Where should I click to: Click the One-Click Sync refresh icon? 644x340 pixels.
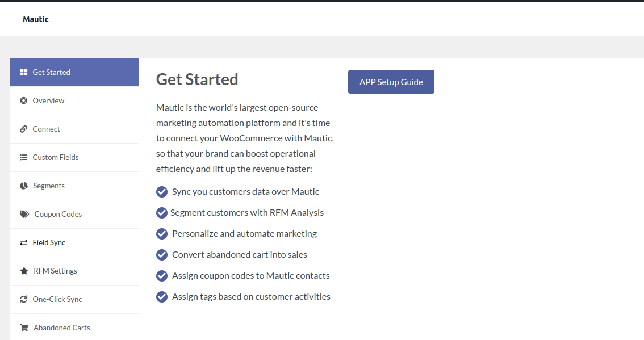[23, 299]
